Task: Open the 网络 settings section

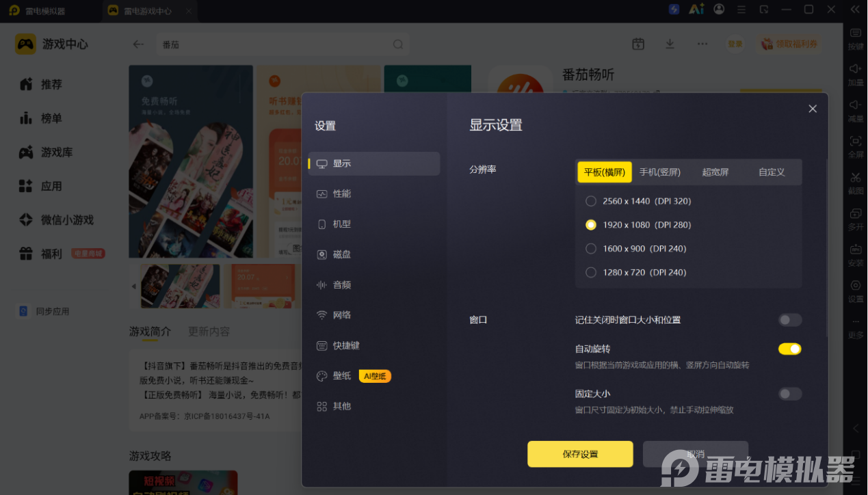Action: click(x=374, y=315)
